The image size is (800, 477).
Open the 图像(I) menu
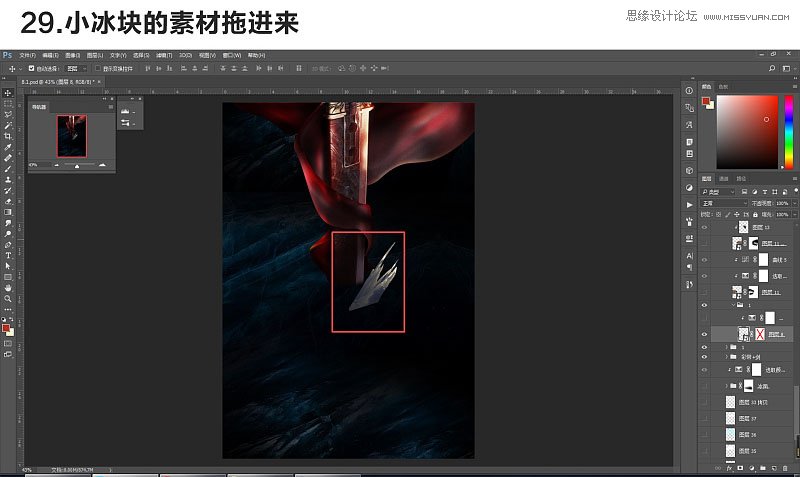click(72, 55)
